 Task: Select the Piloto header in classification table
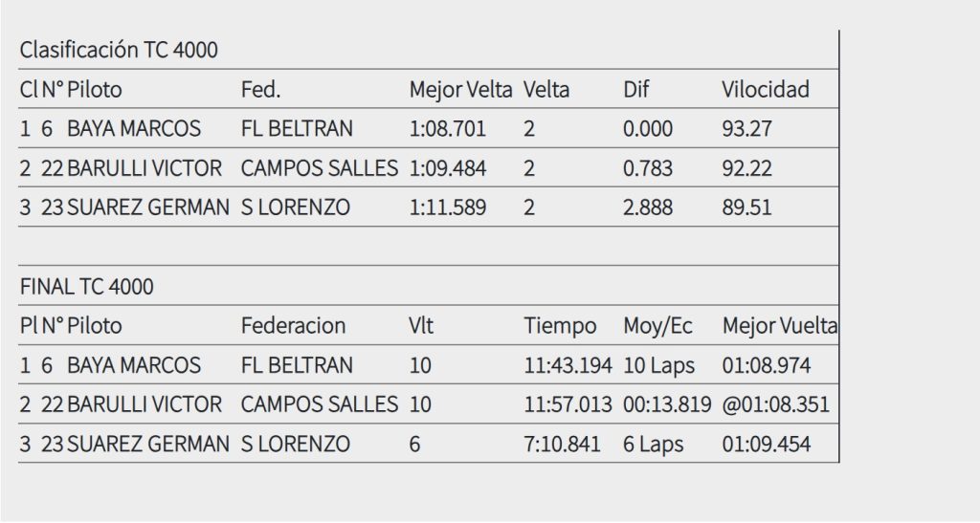click(95, 90)
